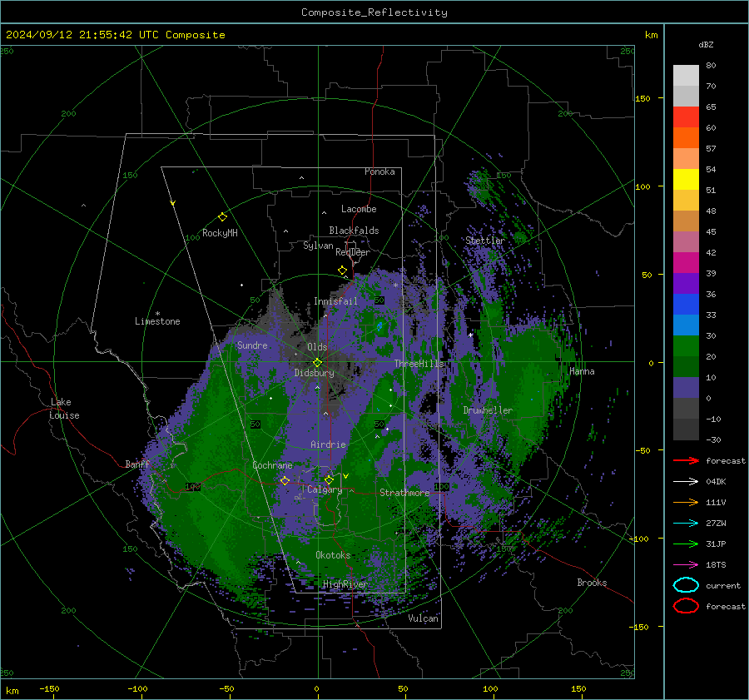Click the cyan 27ZW arrow icon
The height and width of the screenshot is (700, 749).
click(686, 524)
